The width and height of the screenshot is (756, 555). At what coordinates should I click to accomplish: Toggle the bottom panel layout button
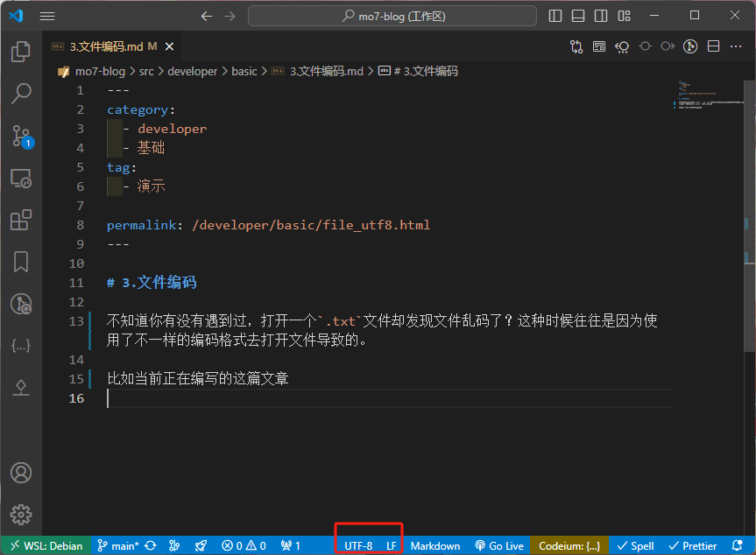(578, 16)
